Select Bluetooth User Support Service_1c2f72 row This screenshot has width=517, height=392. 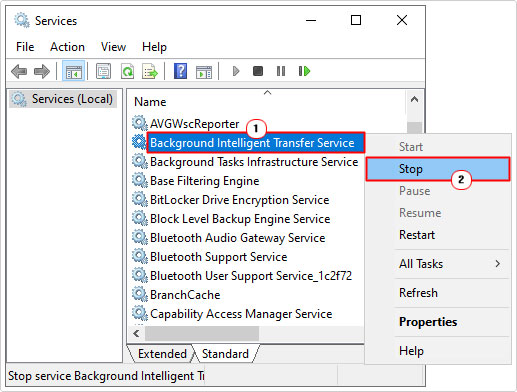[x=251, y=276]
